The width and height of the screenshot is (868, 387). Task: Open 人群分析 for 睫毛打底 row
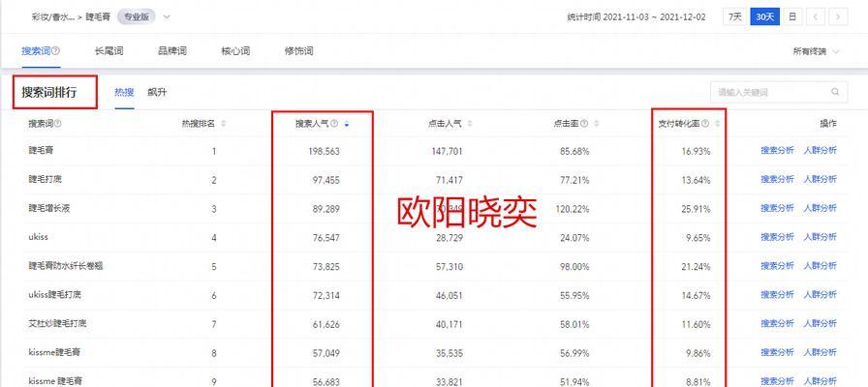click(820, 179)
